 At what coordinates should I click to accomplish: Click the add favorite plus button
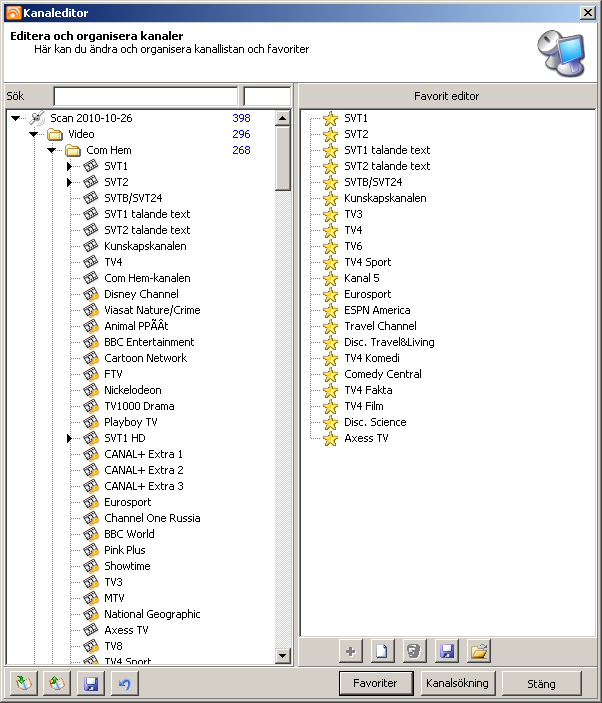(x=351, y=651)
